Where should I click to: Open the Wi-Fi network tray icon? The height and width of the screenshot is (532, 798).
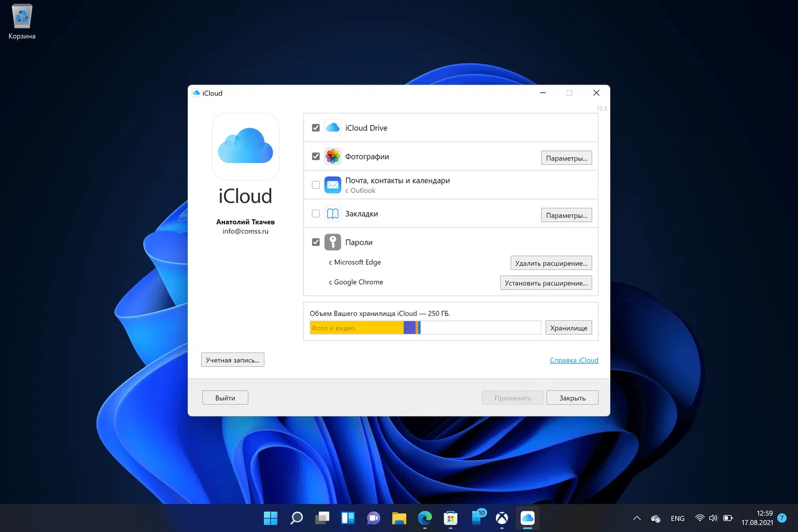click(x=700, y=518)
